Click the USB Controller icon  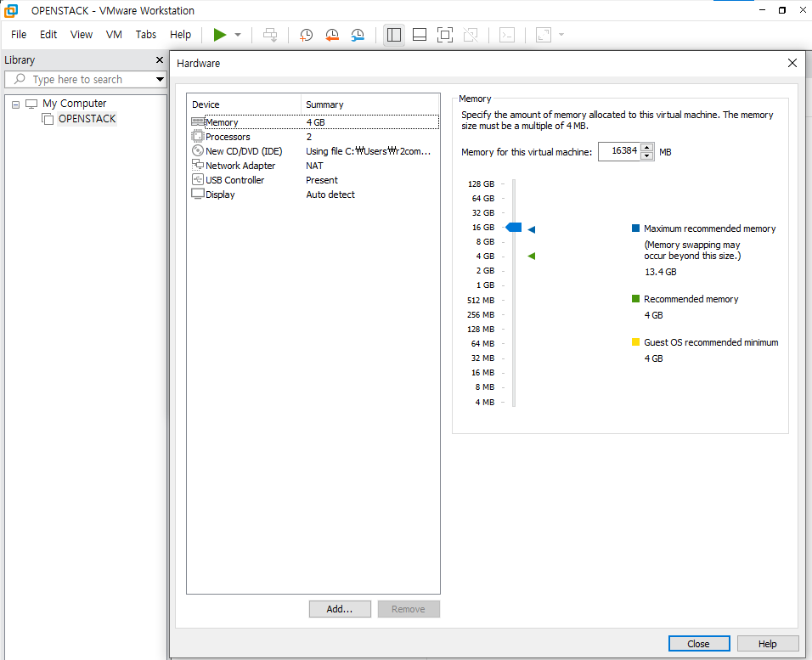[197, 180]
